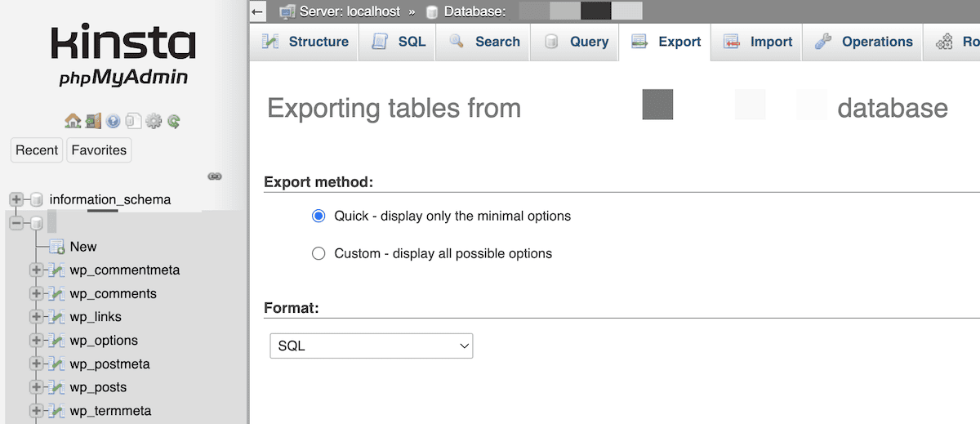The width and height of the screenshot is (980, 424).
Task: Click the Recent button
Action: pos(37,150)
